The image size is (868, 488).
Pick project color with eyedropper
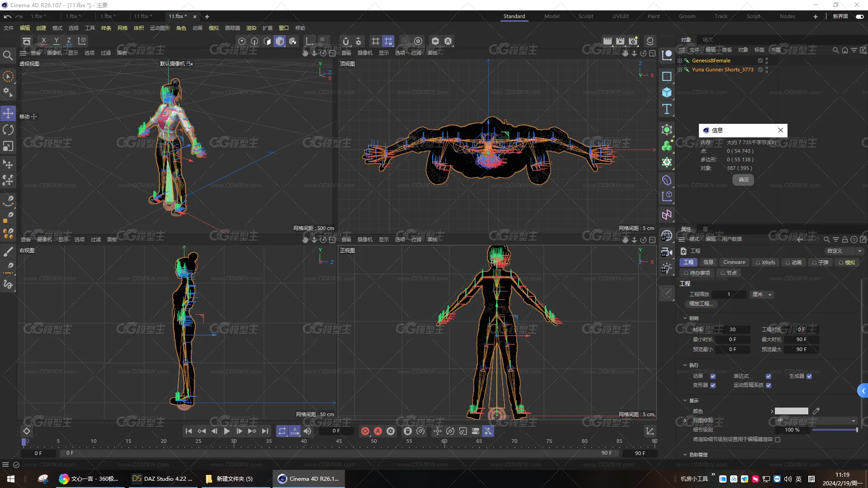[816, 411]
